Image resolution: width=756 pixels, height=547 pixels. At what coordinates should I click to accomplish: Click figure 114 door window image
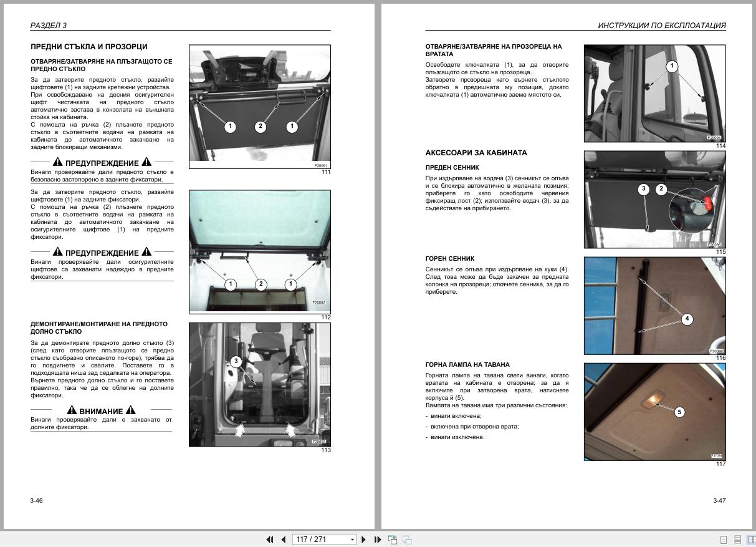pos(654,94)
